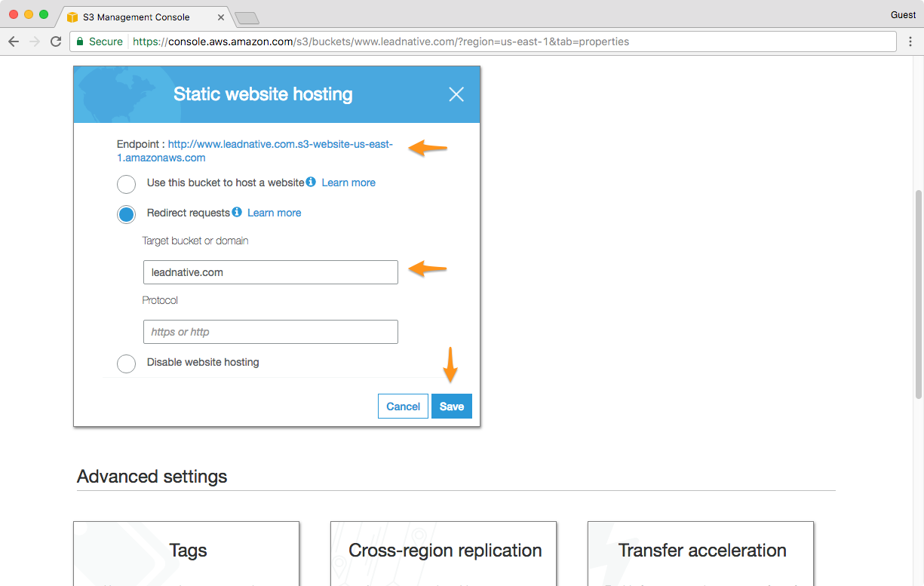Click the browser back arrow
The image size is (924, 586).
click(14, 41)
